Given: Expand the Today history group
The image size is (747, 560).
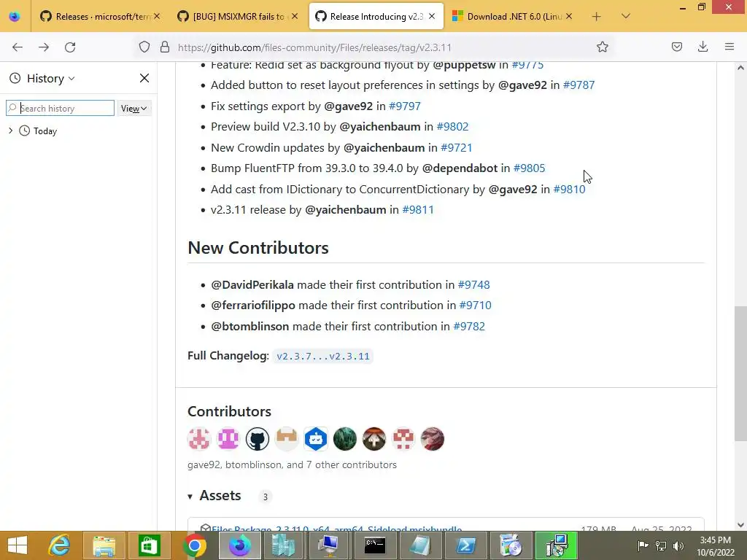Looking at the screenshot, I should click(x=10, y=131).
